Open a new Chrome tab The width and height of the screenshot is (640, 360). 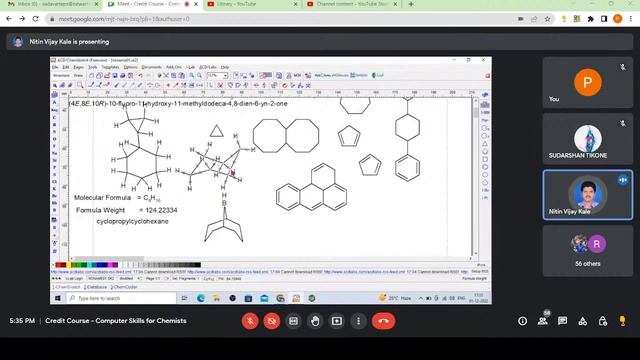[411, 4]
